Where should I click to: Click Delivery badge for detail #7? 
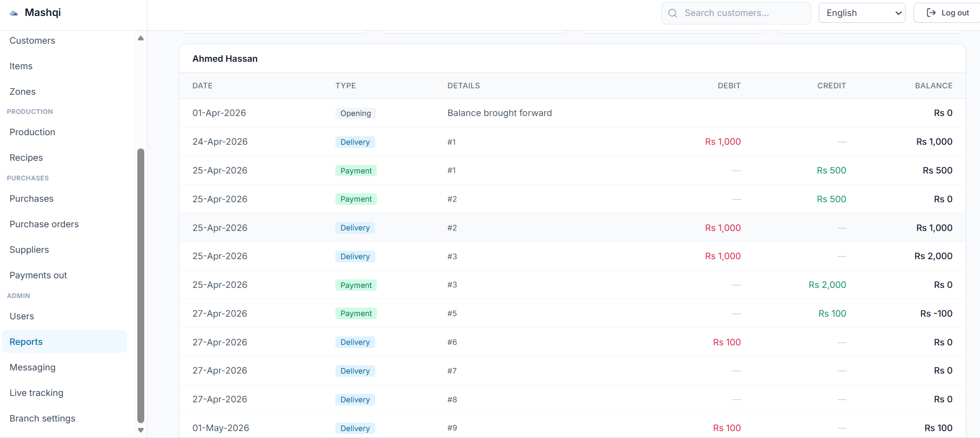pos(355,371)
